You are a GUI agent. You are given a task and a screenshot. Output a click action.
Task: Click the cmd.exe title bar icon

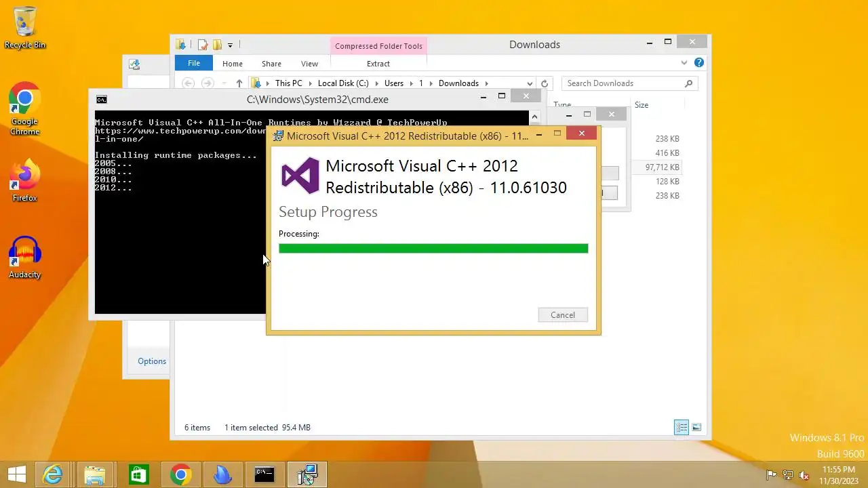point(101,100)
